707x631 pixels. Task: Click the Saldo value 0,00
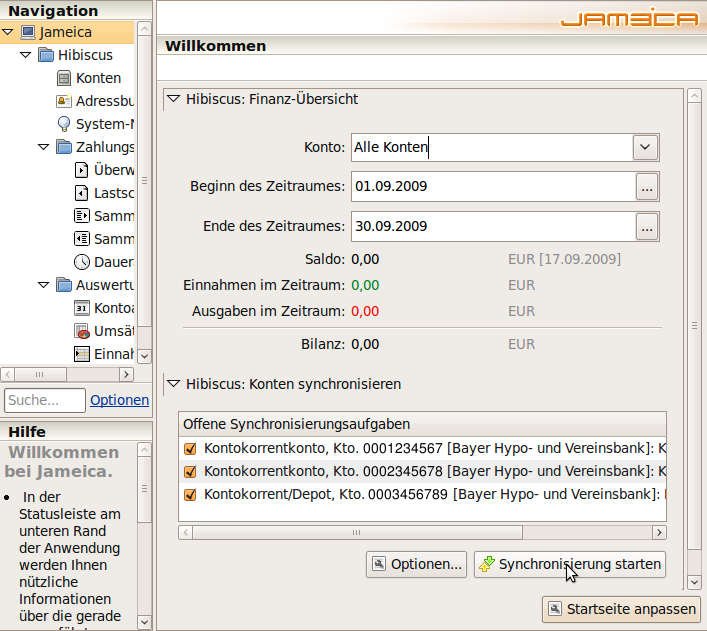point(365,259)
